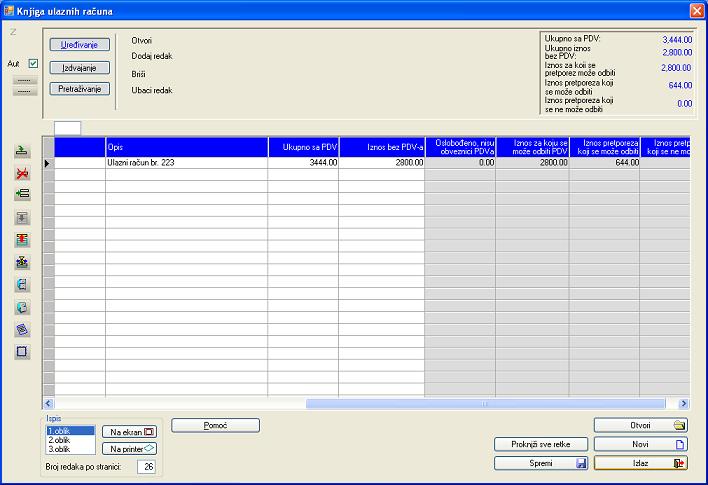Click the insert row icon with green arrow
The width and height of the screenshot is (708, 485).
(x=22, y=194)
